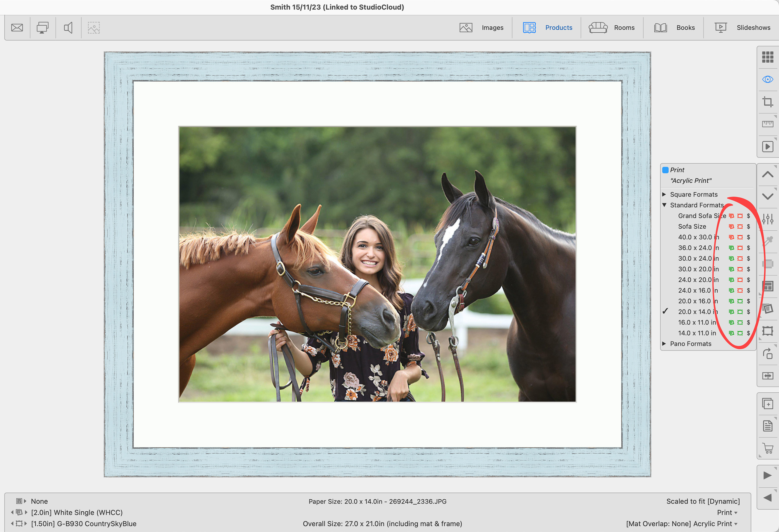Click the duplicate product plus icon
This screenshot has height=532, width=779.
[767, 403]
